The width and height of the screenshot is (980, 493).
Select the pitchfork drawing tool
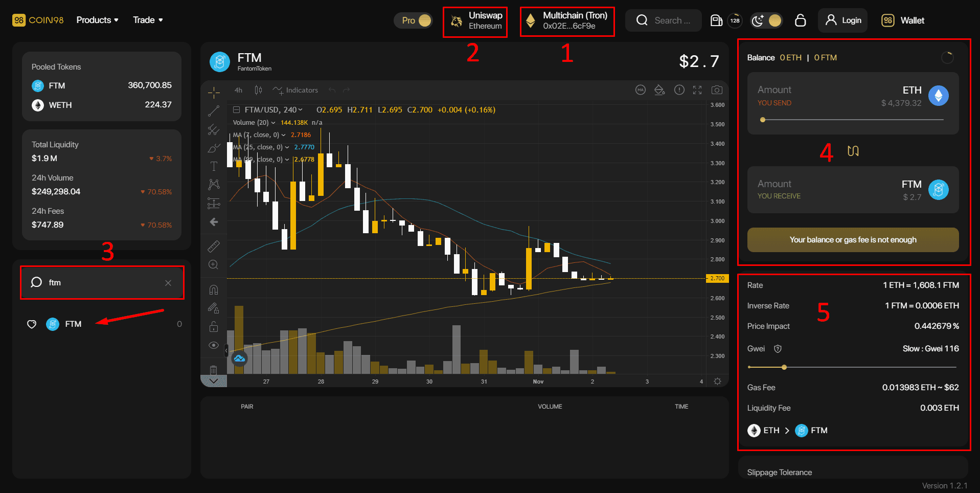click(214, 129)
